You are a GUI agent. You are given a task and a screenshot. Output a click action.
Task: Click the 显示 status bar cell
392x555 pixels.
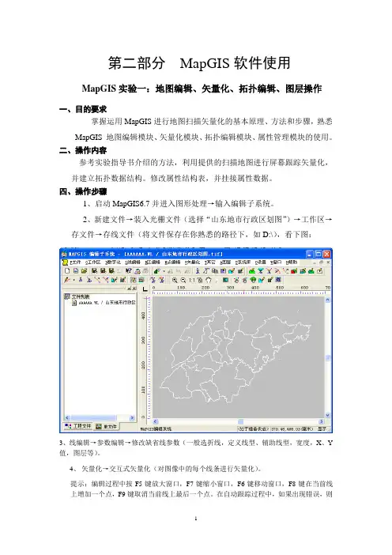click(322, 429)
